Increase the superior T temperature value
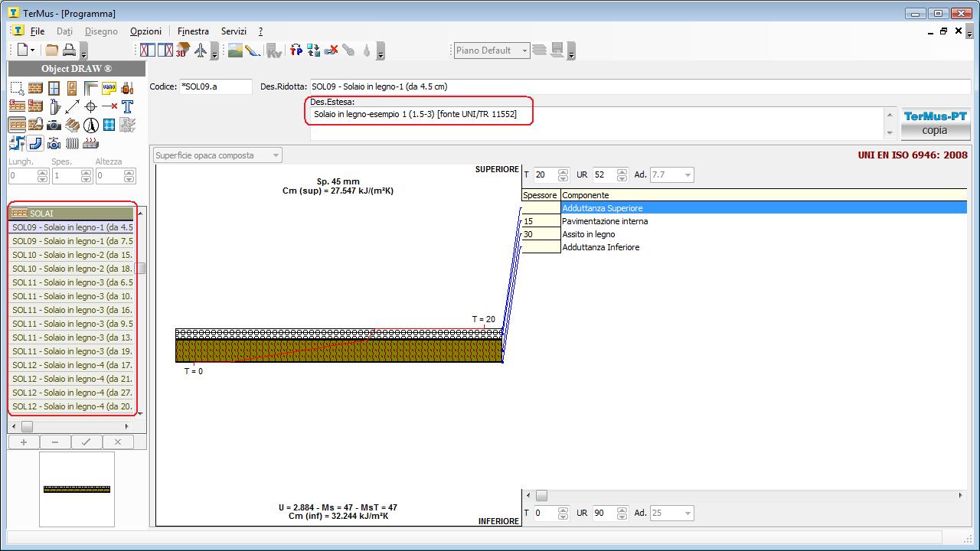980x551 pixels. [563, 171]
